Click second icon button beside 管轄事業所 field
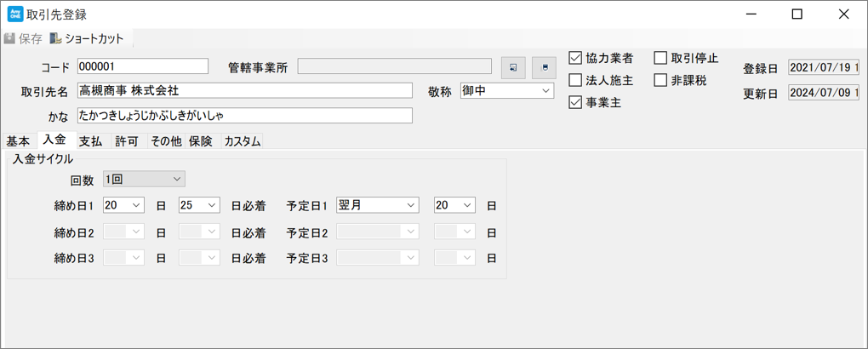This screenshot has width=868, height=349. click(x=545, y=67)
